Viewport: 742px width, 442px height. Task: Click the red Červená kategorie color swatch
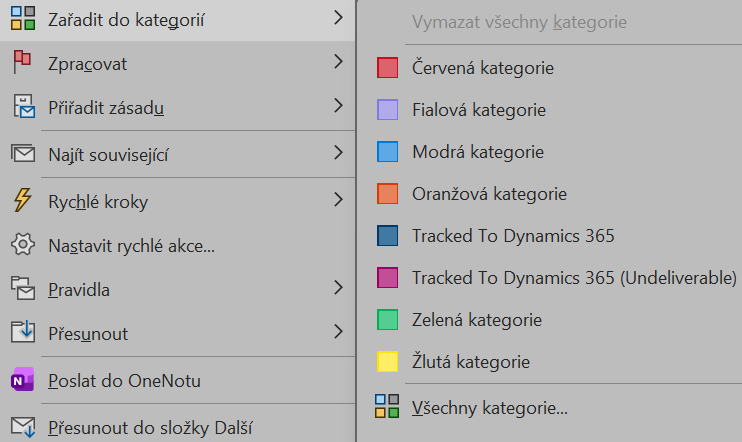click(387, 68)
